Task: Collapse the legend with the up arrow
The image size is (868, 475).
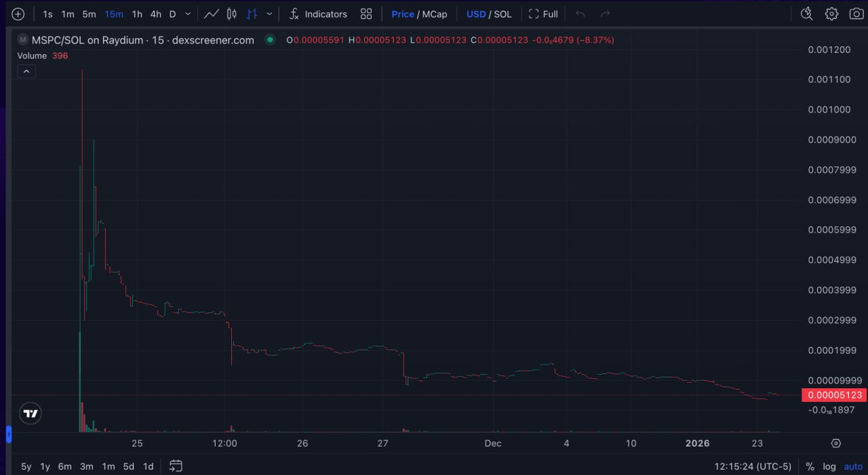Action: [x=26, y=70]
